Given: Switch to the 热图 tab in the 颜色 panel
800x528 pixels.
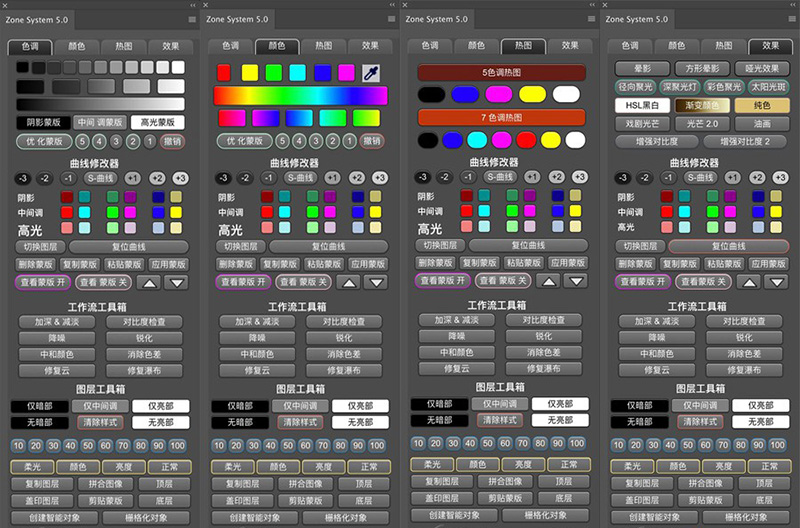Looking at the screenshot, I should pyautogui.click(x=323, y=46).
